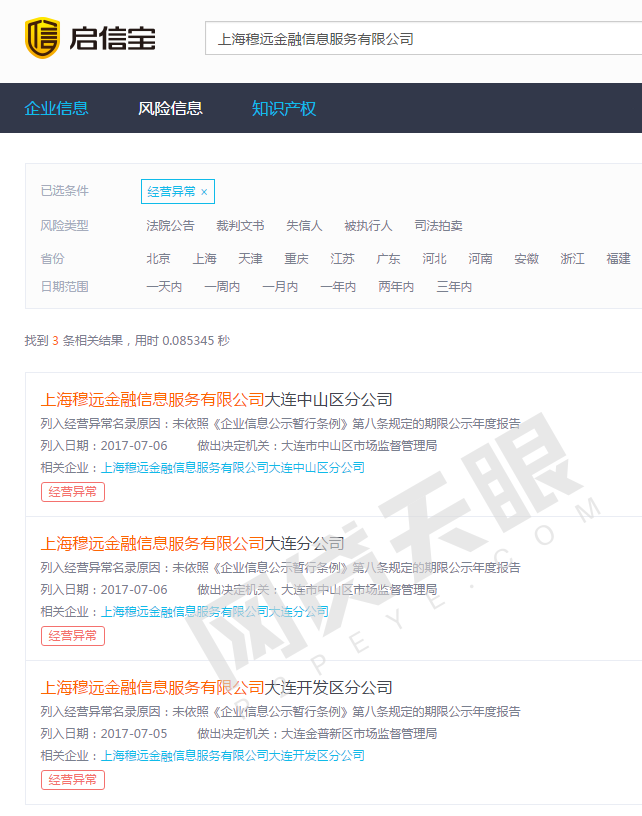Filter risk type by 法院公告
Image resolution: width=642 pixels, height=816 pixels.
coord(170,226)
